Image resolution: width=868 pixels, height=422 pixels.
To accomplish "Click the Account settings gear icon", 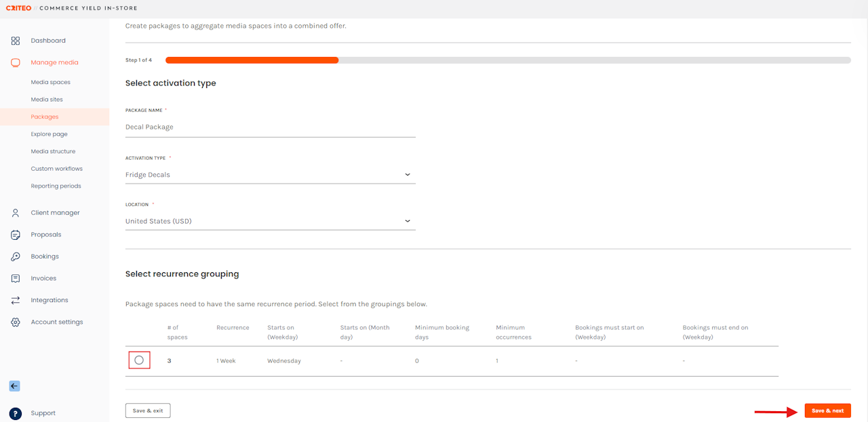I will click(16, 322).
